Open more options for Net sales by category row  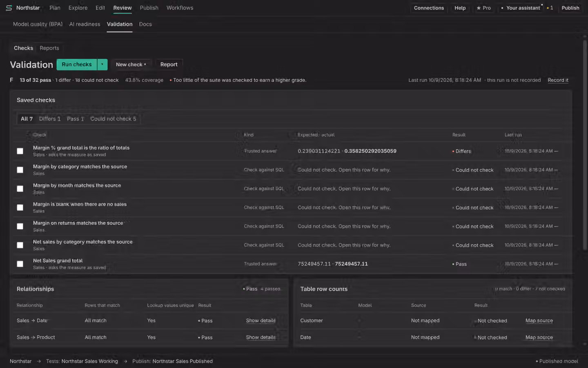click(556, 245)
